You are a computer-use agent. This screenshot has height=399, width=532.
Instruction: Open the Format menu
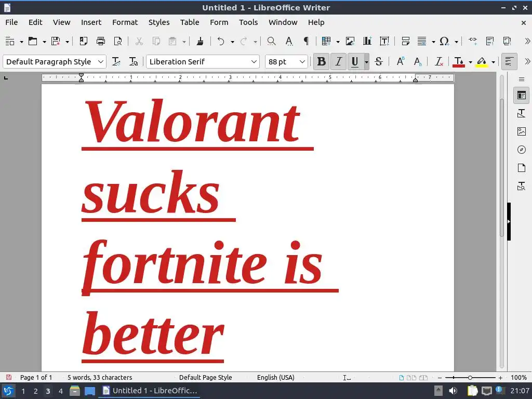click(125, 22)
